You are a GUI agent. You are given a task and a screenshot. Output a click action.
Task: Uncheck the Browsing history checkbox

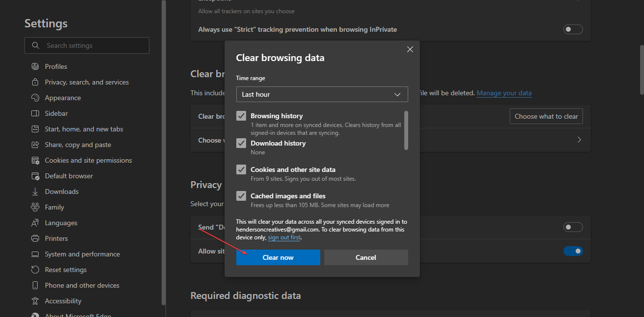[241, 116]
